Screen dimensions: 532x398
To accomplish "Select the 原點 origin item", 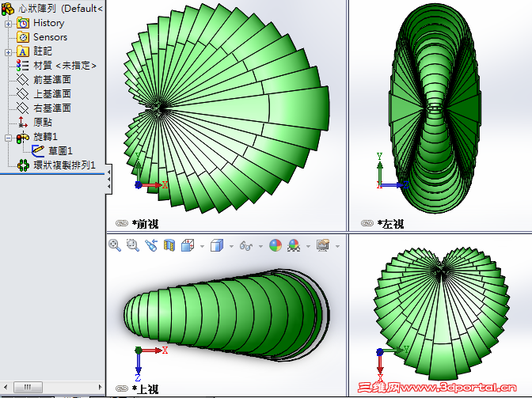I will point(43,123).
